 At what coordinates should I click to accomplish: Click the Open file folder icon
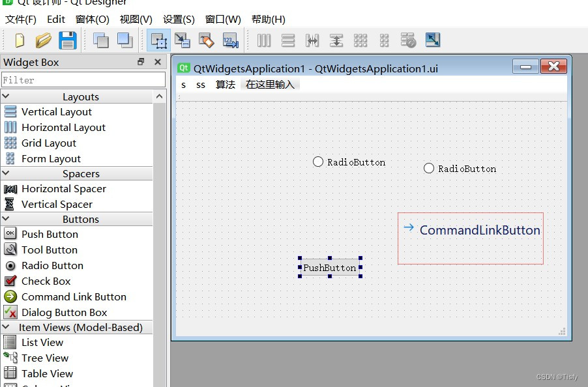pos(44,40)
